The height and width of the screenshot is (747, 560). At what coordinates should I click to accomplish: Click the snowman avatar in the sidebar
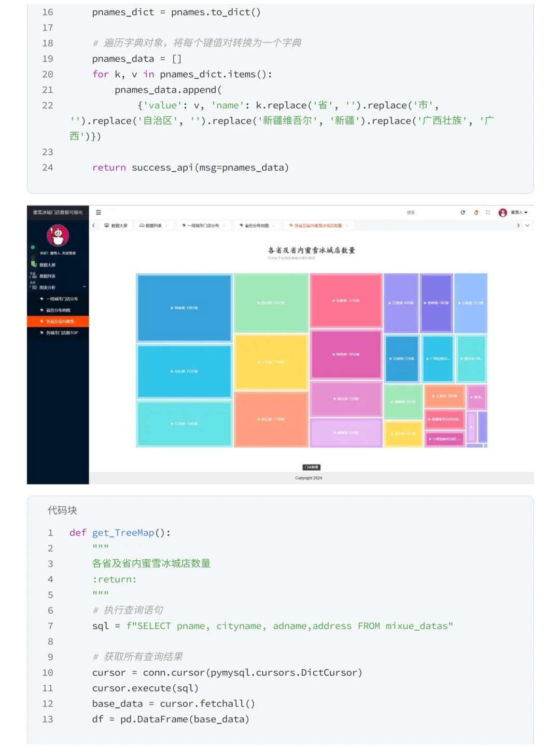pos(58,236)
